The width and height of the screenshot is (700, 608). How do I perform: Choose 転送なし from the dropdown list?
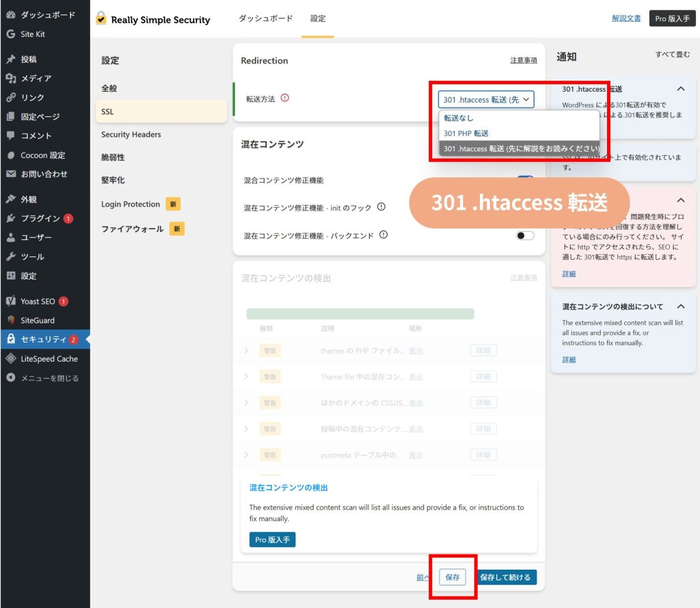[459, 118]
